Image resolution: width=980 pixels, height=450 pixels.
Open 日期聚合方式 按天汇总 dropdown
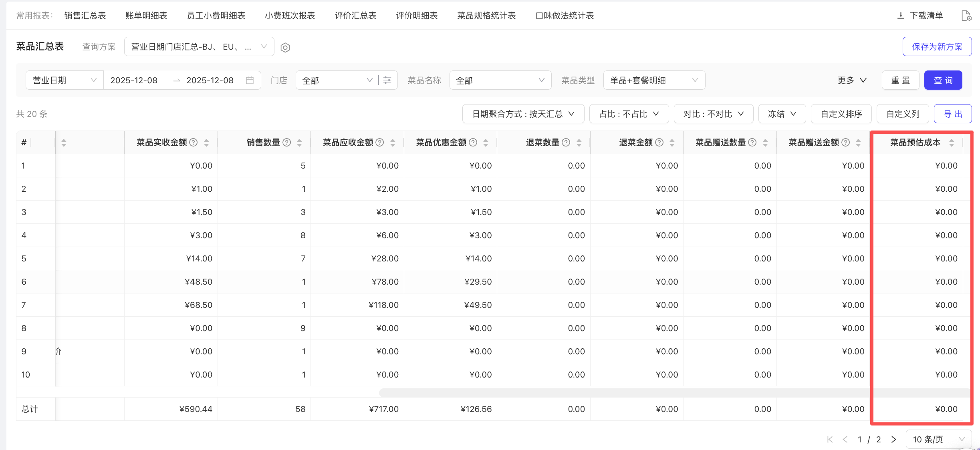[x=523, y=114]
